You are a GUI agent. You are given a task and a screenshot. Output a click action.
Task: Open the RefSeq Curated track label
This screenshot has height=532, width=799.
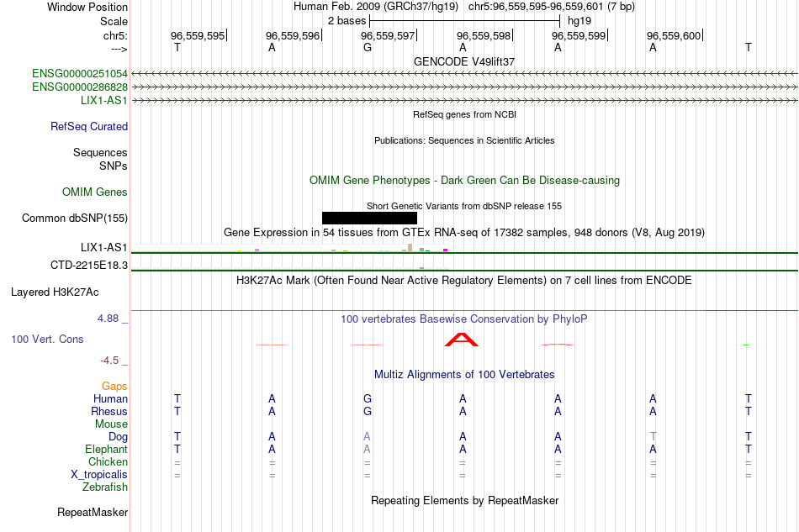89,126
